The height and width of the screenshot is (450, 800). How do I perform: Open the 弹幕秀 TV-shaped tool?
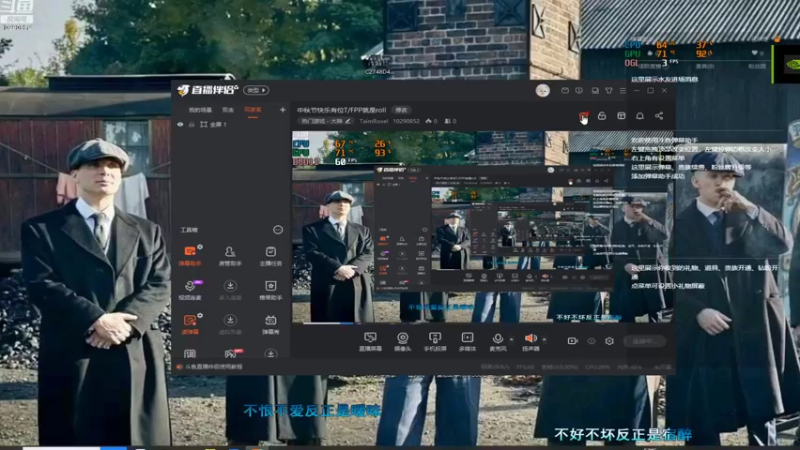(x=270, y=323)
